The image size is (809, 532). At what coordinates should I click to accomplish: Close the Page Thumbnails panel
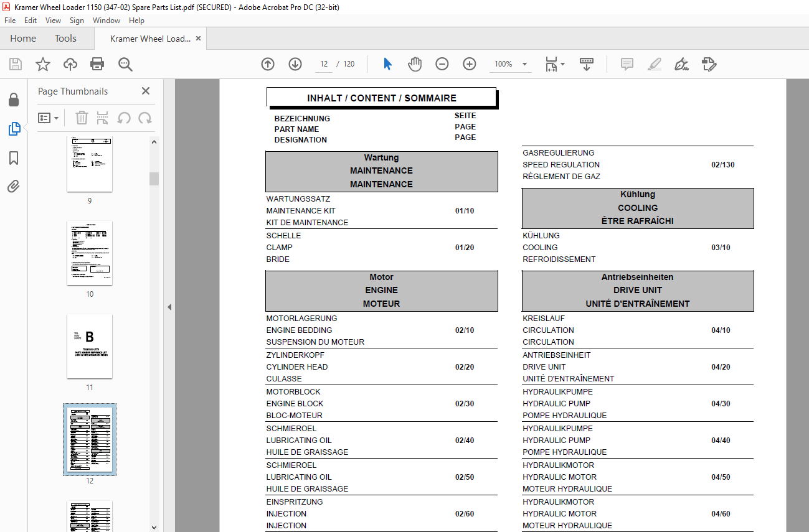146,91
